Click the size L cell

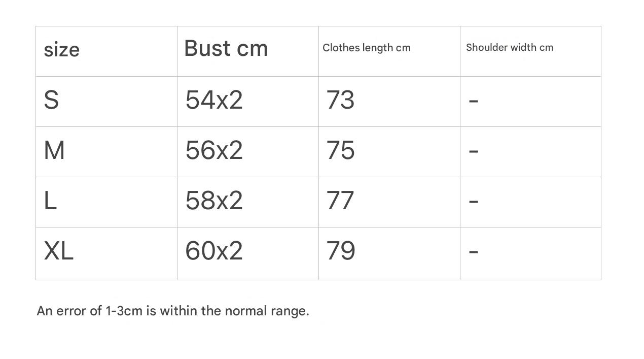click(50, 201)
